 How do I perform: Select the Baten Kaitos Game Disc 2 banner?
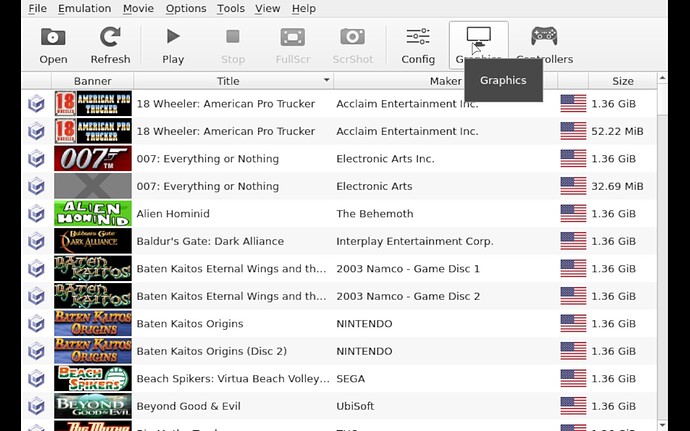[x=93, y=296]
